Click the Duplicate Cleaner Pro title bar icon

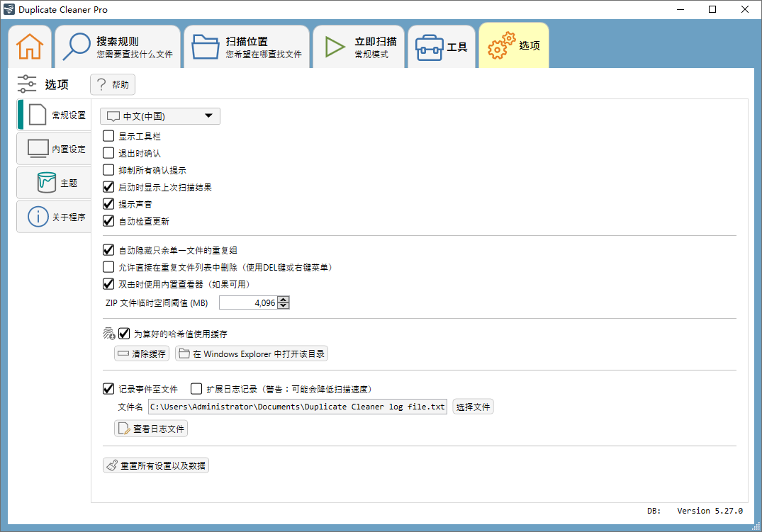pos(9,9)
